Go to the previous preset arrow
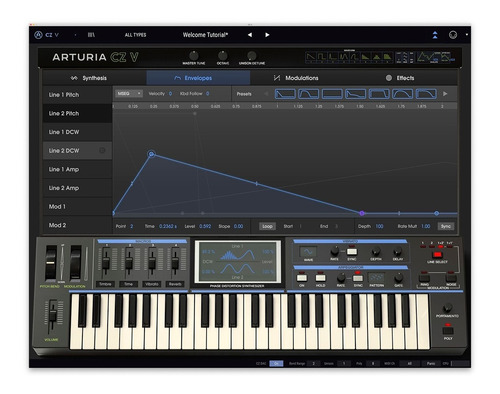The image size is (500, 394). point(250,35)
